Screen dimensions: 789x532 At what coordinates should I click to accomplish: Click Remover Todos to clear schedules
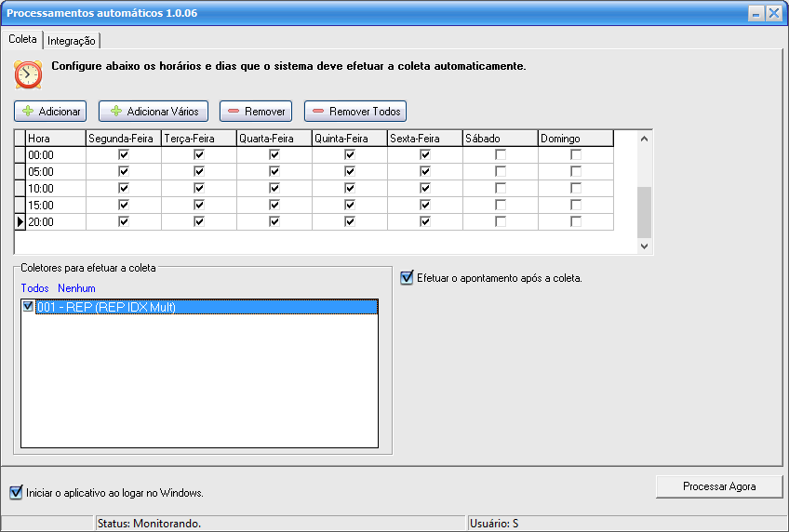pyautogui.click(x=355, y=112)
